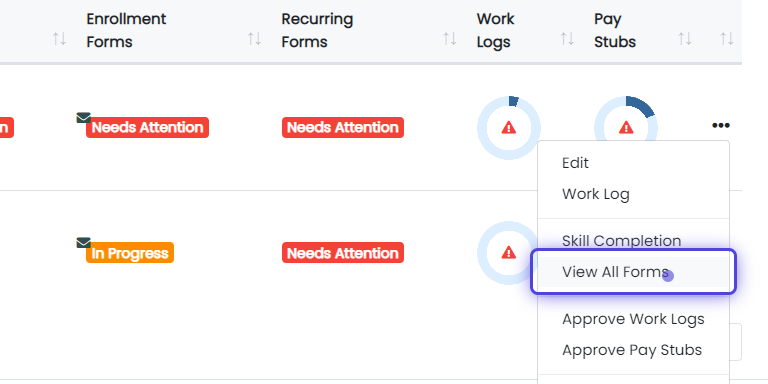Choose Work Log from the menu

point(596,194)
